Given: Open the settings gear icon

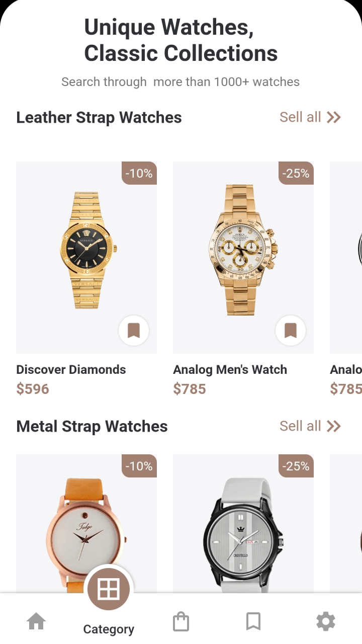Looking at the screenshot, I should (326, 621).
